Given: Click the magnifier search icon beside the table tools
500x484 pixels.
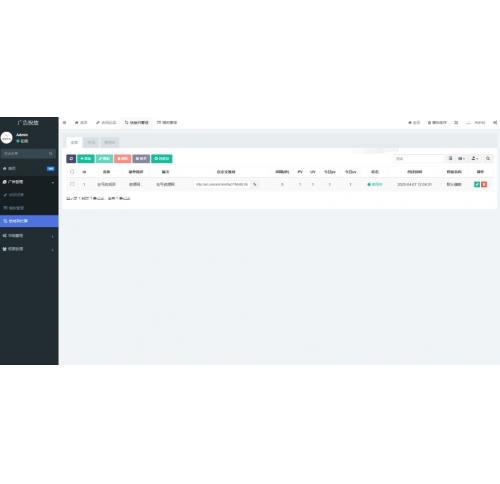Looking at the screenshot, I should (x=488, y=158).
